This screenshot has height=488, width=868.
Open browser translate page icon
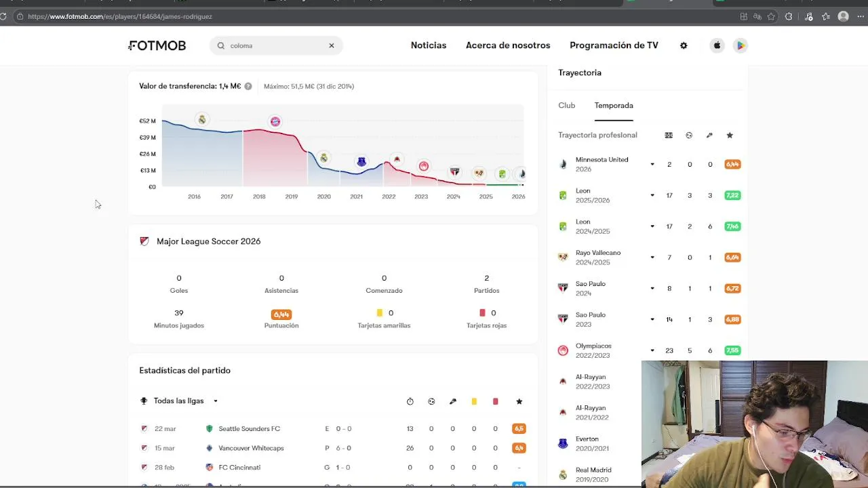click(757, 16)
